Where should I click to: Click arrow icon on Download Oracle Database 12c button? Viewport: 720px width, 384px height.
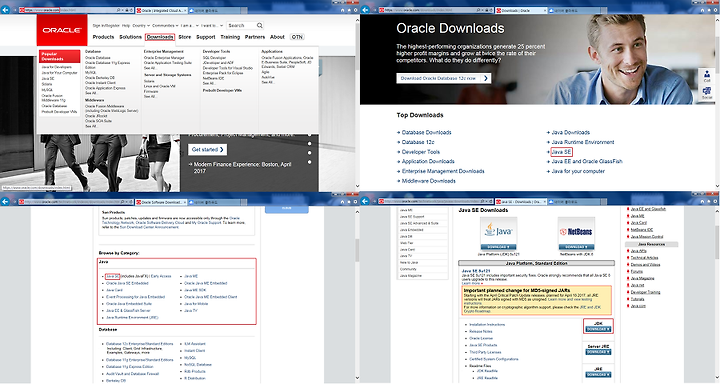pyautogui.click(x=486, y=79)
